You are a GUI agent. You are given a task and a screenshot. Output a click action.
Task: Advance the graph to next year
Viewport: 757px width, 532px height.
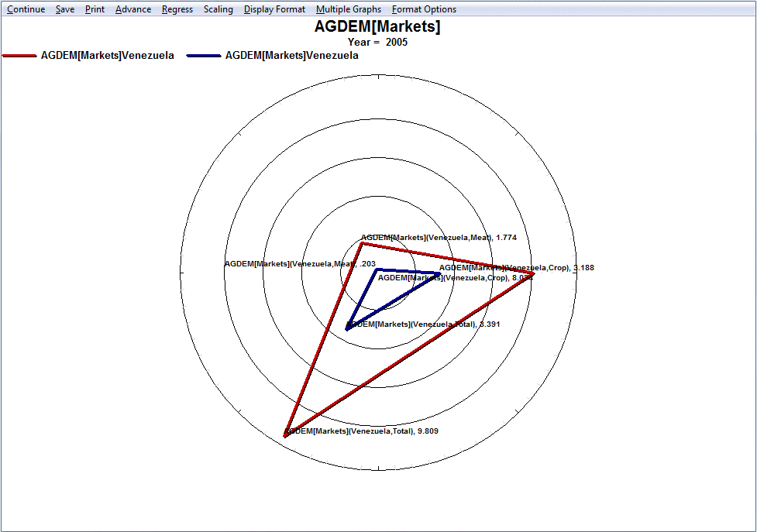click(133, 9)
